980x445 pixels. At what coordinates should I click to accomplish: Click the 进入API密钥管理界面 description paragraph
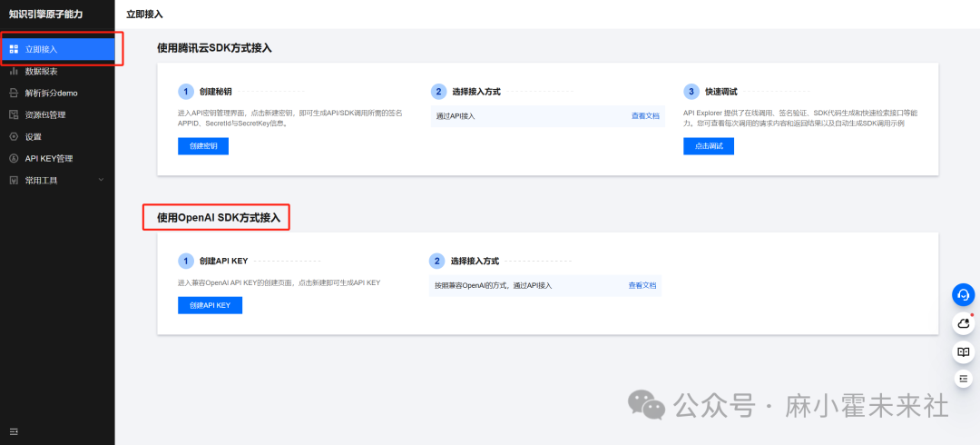(290, 118)
